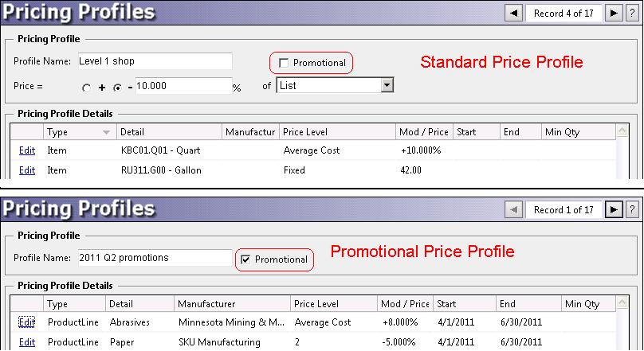Sort by Type column dropdown arrow
Screen dimensions: 644x351
pos(106,132)
